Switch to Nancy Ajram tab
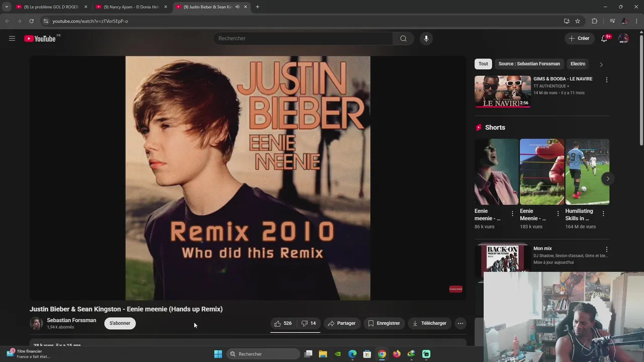Image resolution: width=644 pixels, height=362 pixels. click(x=131, y=7)
